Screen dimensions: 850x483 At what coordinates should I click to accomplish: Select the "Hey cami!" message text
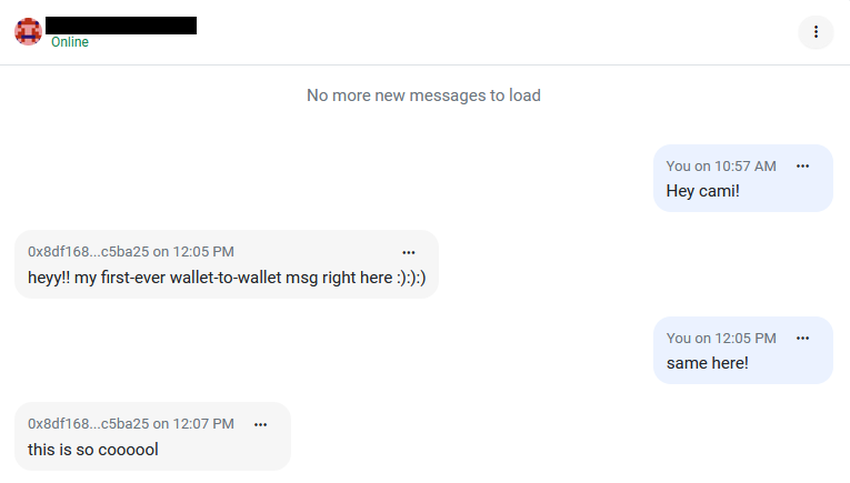coord(703,191)
